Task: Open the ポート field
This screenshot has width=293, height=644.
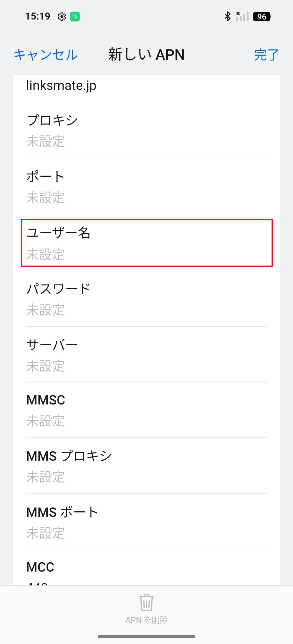Action: pos(146,187)
